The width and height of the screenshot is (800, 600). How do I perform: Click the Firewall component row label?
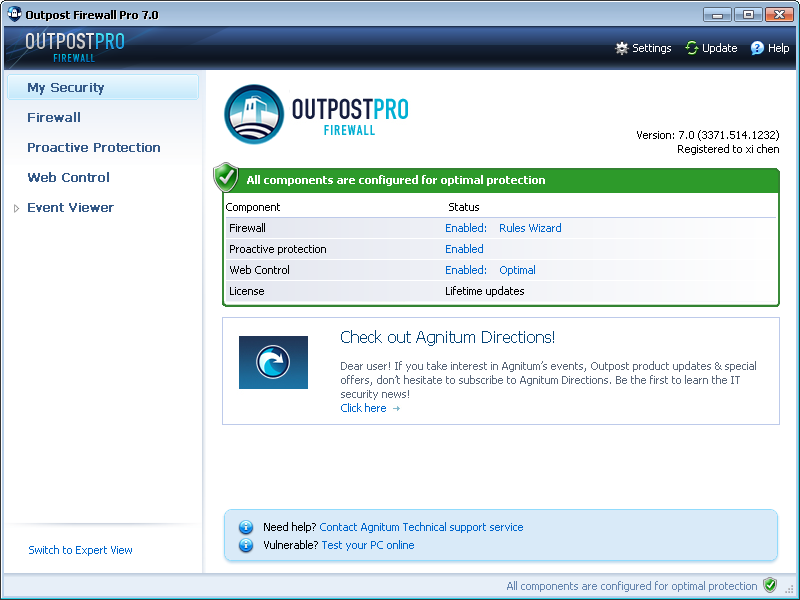tap(247, 228)
